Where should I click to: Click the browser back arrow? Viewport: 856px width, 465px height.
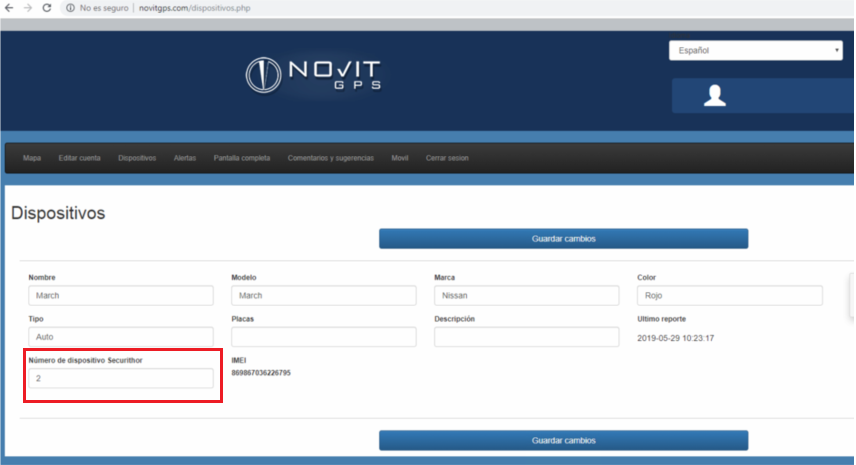pos(9,8)
